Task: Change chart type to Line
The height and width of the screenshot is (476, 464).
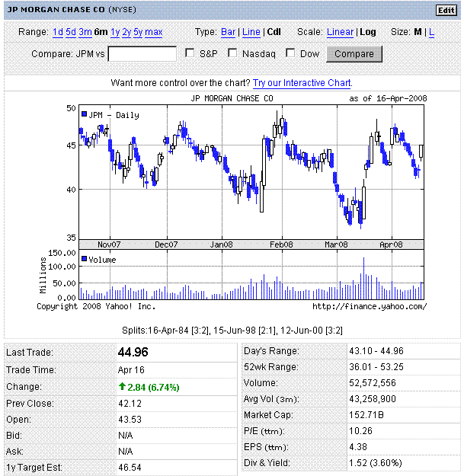Action: click(x=251, y=32)
